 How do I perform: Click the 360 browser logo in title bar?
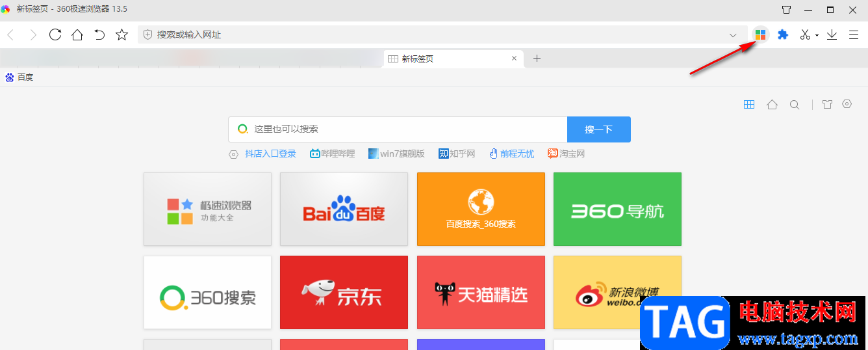(6, 9)
